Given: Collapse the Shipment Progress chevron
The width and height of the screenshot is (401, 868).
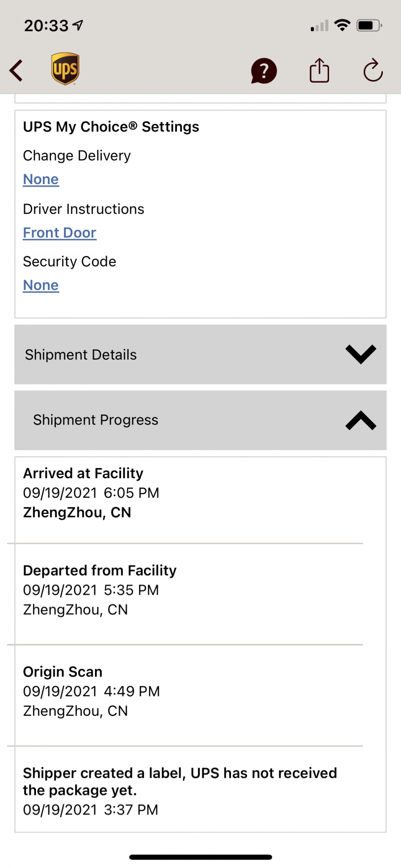Looking at the screenshot, I should click(361, 420).
